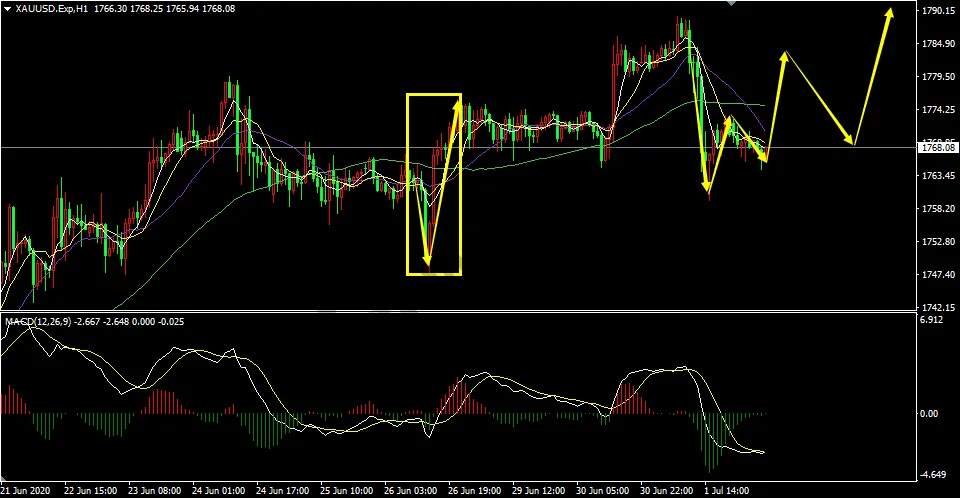Click the XAUUSD.Exp,H1 symbol title
This screenshot has width=960, height=498.
[52, 9]
